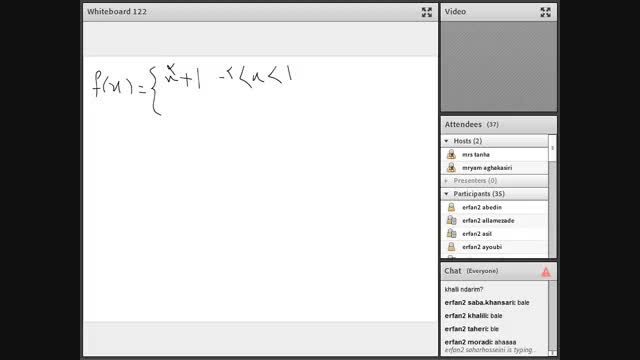Click the erfan2 abedin participant icon
This screenshot has width=640, height=360.
click(x=451, y=207)
